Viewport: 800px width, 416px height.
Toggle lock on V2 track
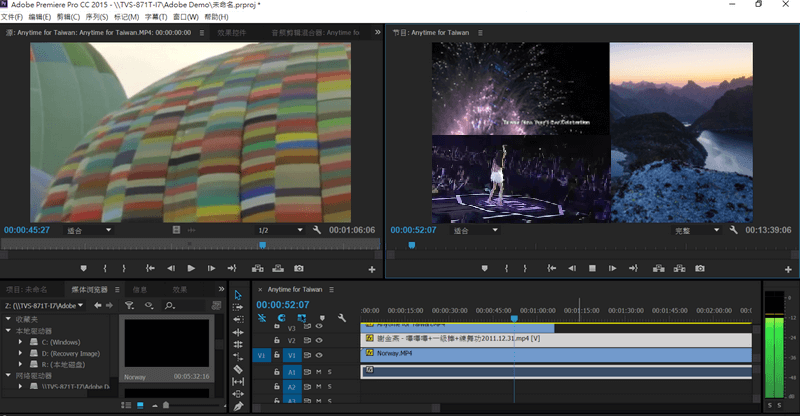click(x=277, y=340)
